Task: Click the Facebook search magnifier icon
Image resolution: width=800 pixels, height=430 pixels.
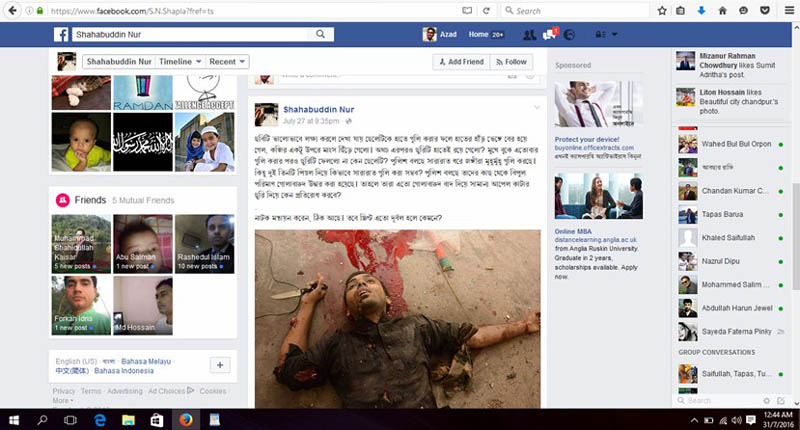Action: pyautogui.click(x=320, y=34)
